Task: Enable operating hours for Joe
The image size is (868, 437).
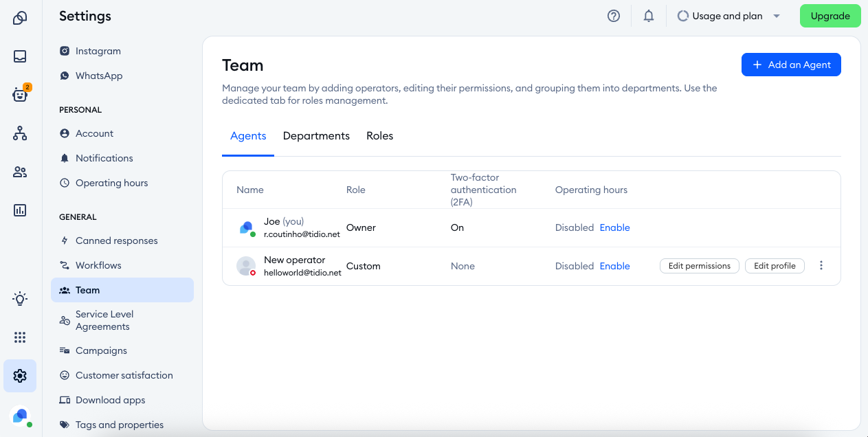Action: (x=614, y=227)
